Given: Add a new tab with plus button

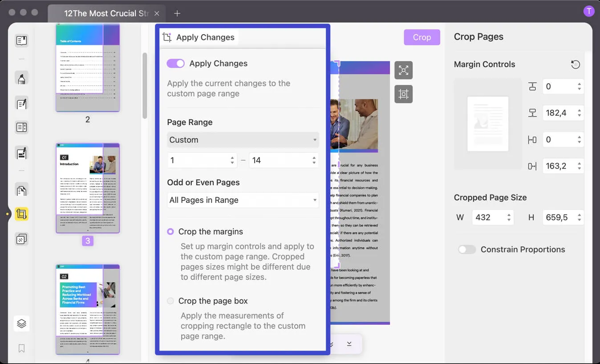Looking at the screenshot, I should click(177, 13).
